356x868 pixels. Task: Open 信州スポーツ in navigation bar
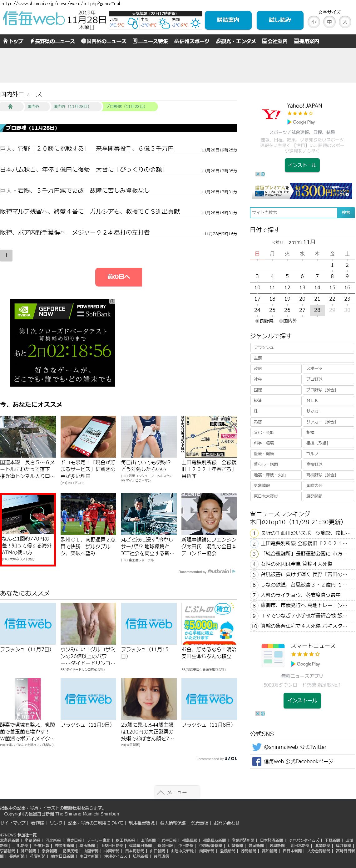191,41
